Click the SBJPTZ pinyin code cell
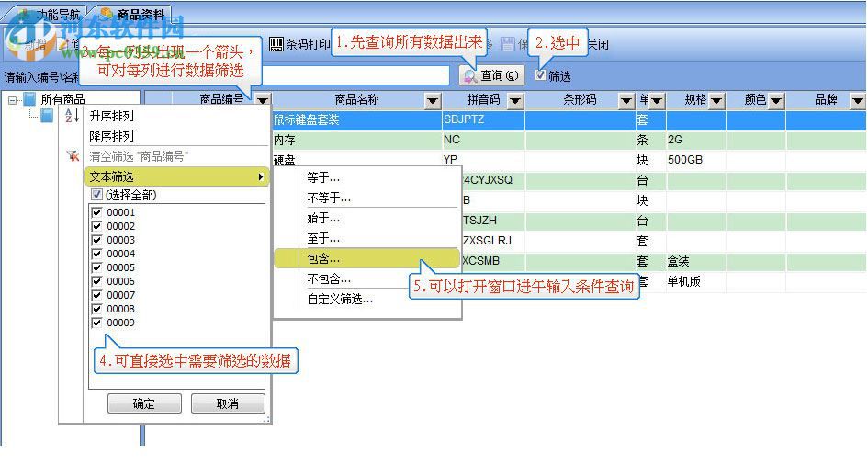The width and height of the screenshot is (868, 465). 483,120
